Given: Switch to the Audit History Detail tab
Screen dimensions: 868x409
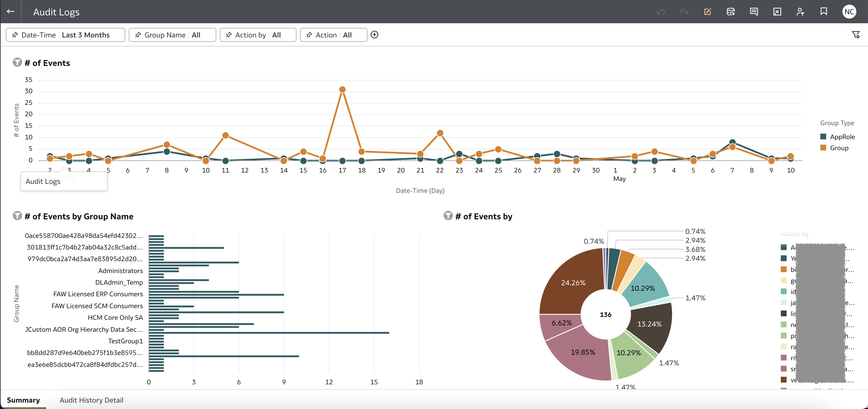Looking at the screenshot, I should (x=91, y=400).
